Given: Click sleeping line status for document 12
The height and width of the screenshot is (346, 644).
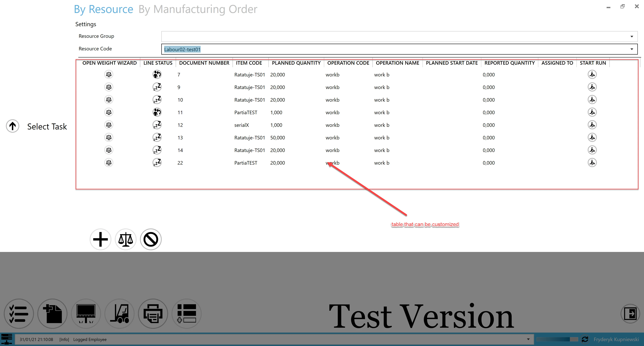Looking at the screenshot, I should coord(157,125).
